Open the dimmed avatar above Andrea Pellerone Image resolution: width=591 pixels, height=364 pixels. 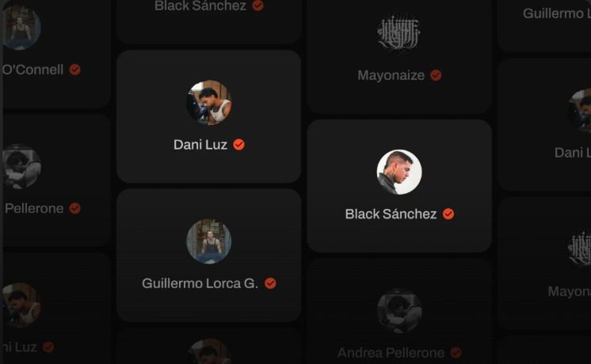pyautogui.click(x=399, y=310)
